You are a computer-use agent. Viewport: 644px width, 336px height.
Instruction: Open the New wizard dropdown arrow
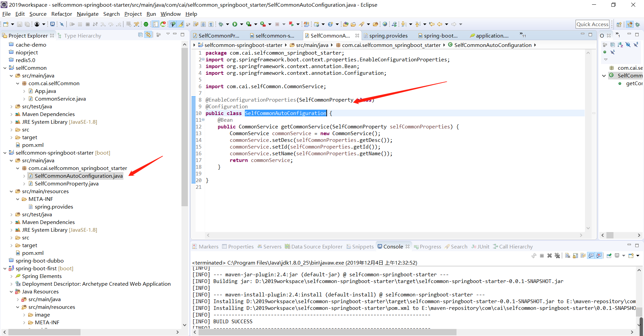[x=12, y=24]
